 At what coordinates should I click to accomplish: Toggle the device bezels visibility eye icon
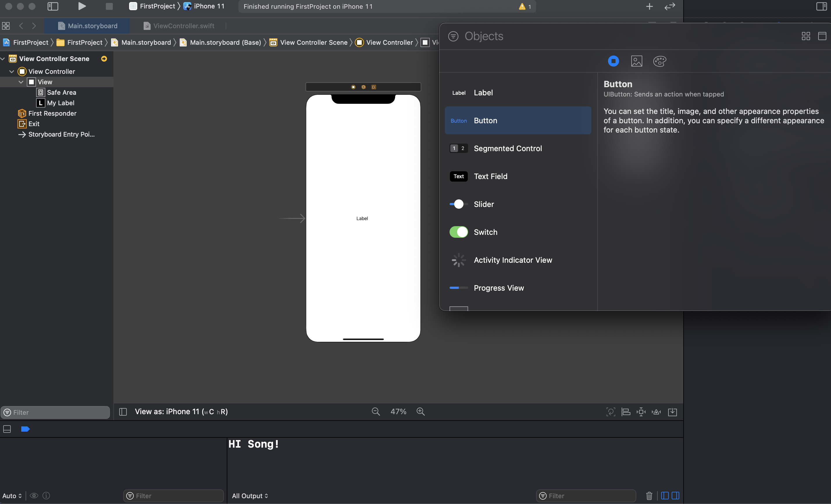tap(34, 496)
